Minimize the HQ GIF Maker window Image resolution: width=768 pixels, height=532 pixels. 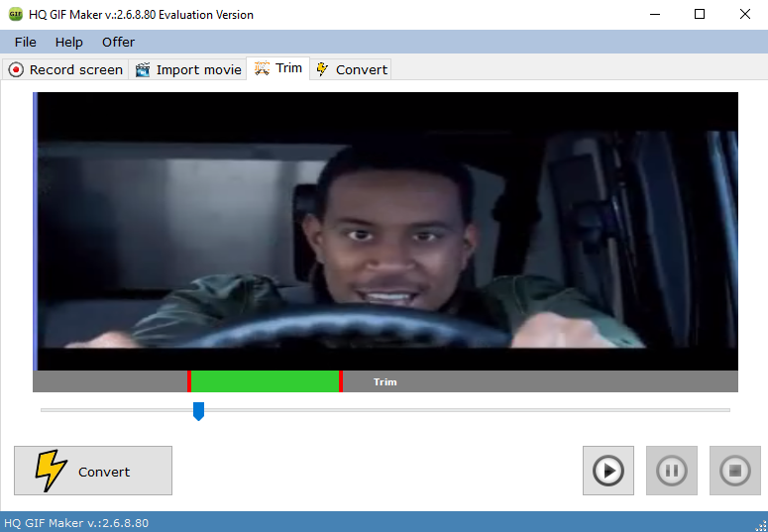point(655,14)
